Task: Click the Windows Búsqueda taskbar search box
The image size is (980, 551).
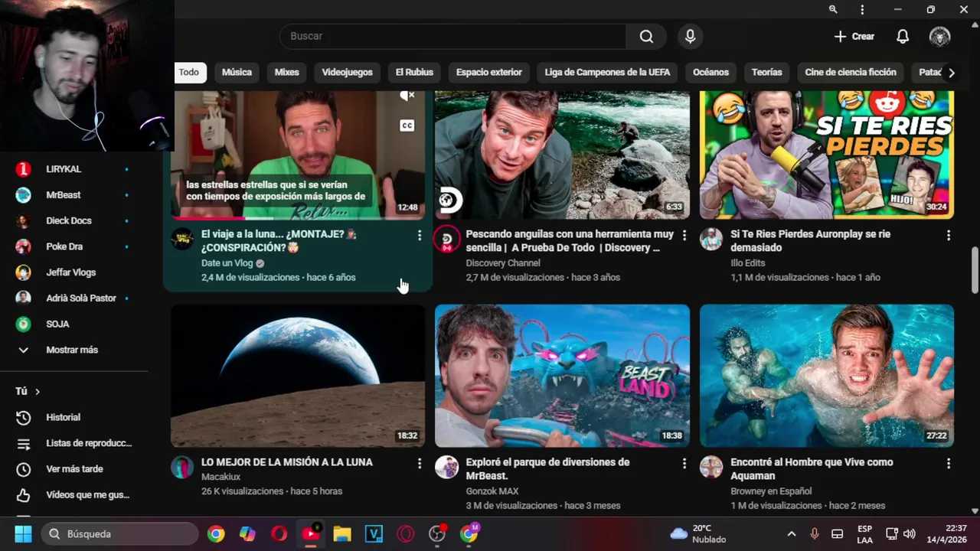Action: pyautogui.click(x=120, y=533)
